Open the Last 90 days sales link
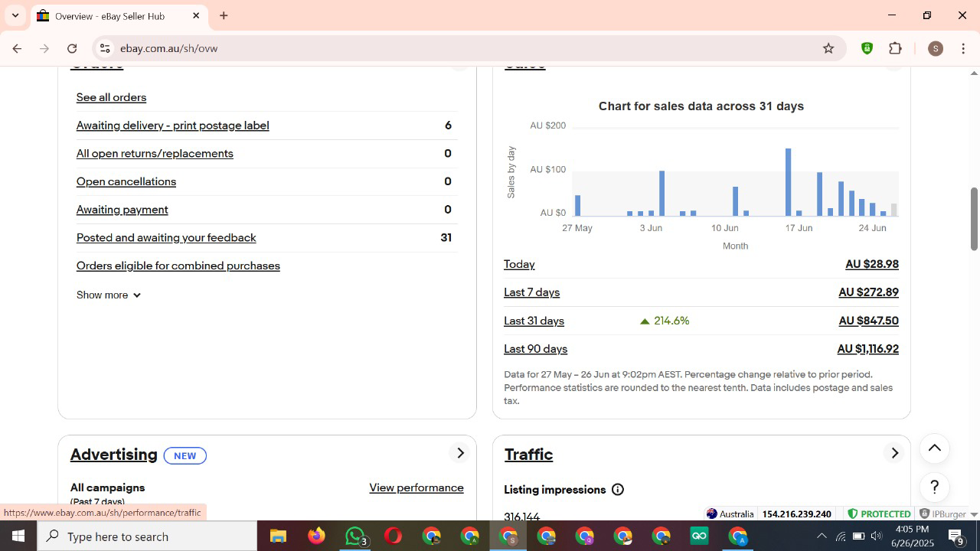 (535, 349)
